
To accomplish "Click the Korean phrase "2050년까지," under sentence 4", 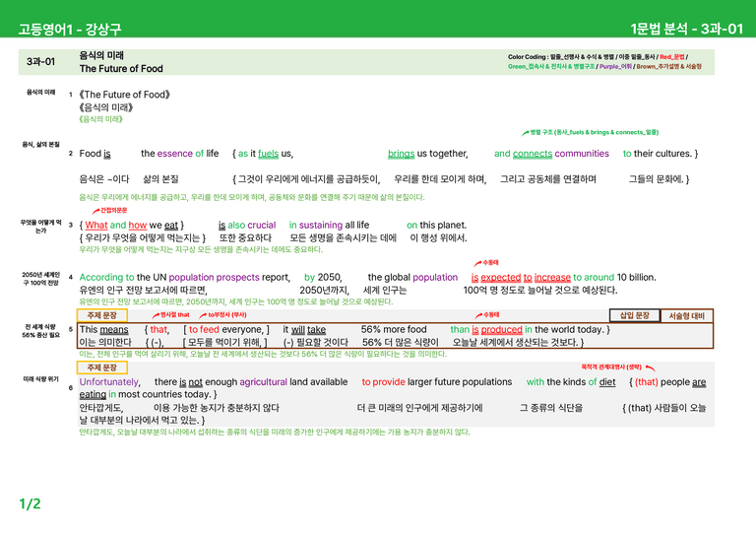I will click(324, 291).
